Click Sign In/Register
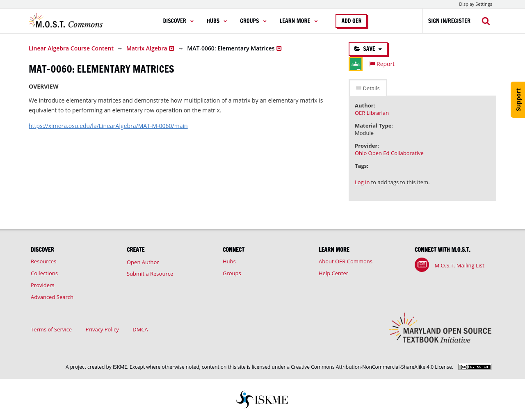Viewport: 525px width, 420px height. (x=449, y=21)
